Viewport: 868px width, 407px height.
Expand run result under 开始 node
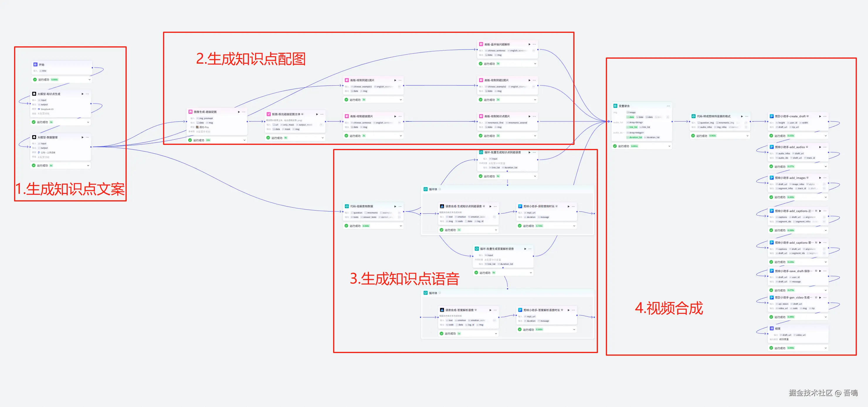89,80
